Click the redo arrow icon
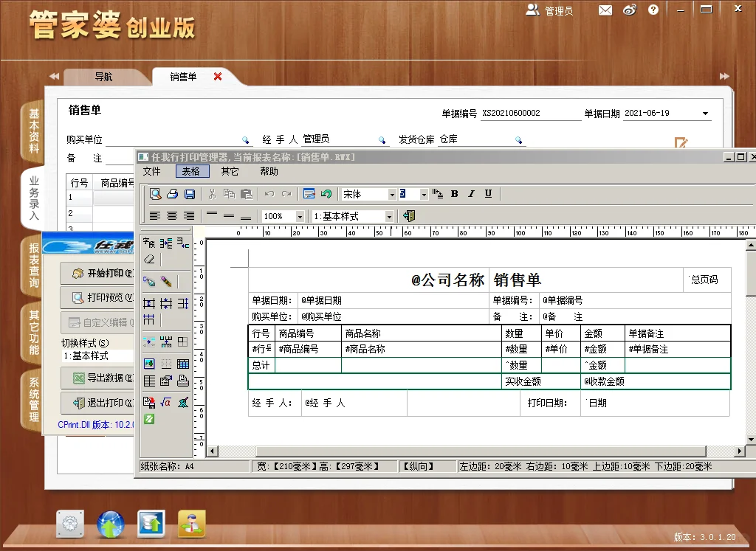Viewport: 756px width, 551px height. 286,193
